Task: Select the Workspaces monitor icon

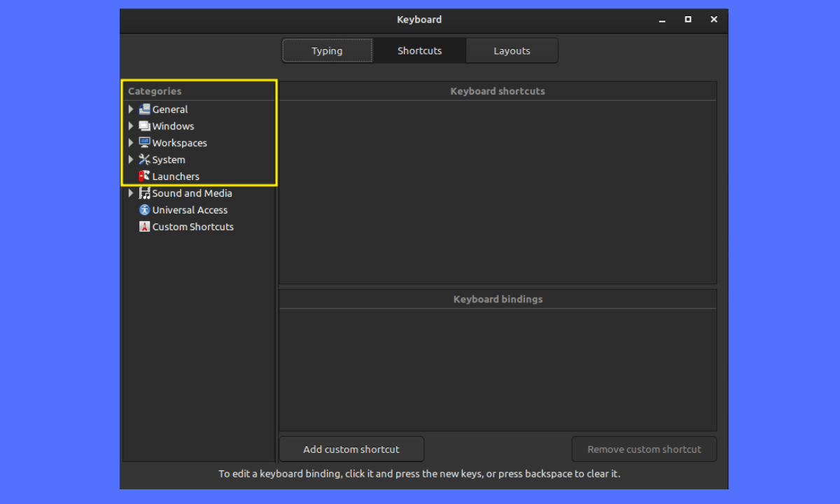Action: (x=144, y=143)
